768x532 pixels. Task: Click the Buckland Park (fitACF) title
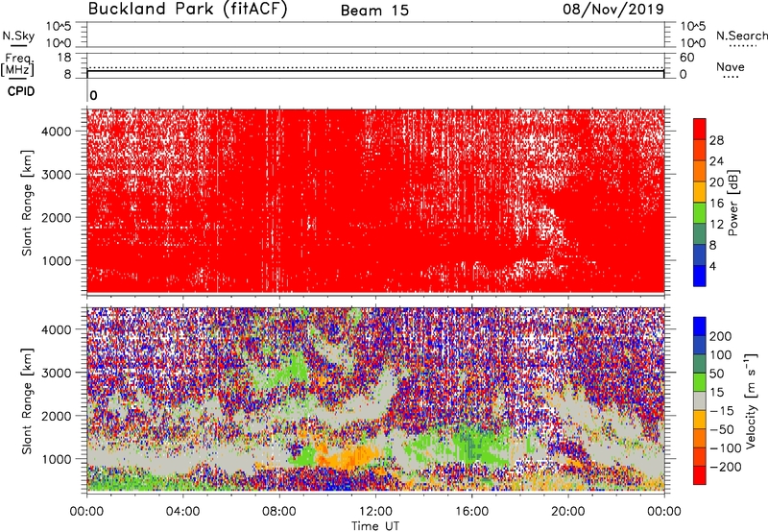(187, 10)
